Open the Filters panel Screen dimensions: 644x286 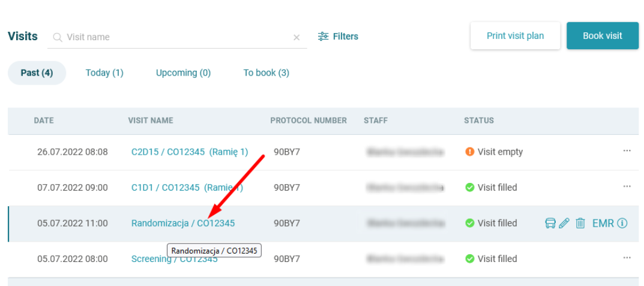click(x=338, y=37)
